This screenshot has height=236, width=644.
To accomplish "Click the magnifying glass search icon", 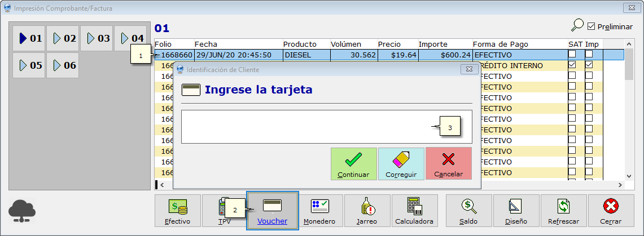I will coord(577,26).
